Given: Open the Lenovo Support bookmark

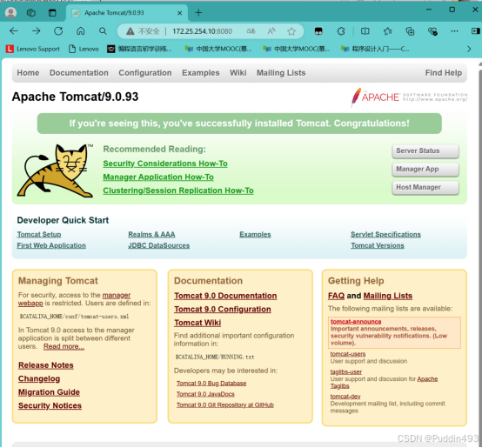Looking at the screenshot, I should pos(33,49).
